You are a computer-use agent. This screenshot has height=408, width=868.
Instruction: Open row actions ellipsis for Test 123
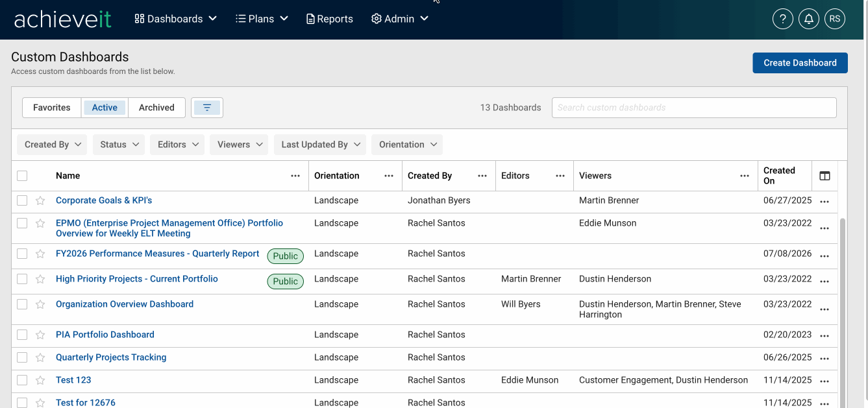point(825,381)
